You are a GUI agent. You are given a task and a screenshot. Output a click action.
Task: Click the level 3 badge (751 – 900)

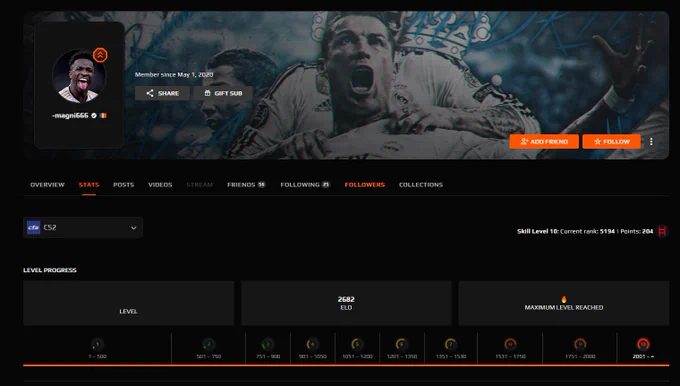268,344
